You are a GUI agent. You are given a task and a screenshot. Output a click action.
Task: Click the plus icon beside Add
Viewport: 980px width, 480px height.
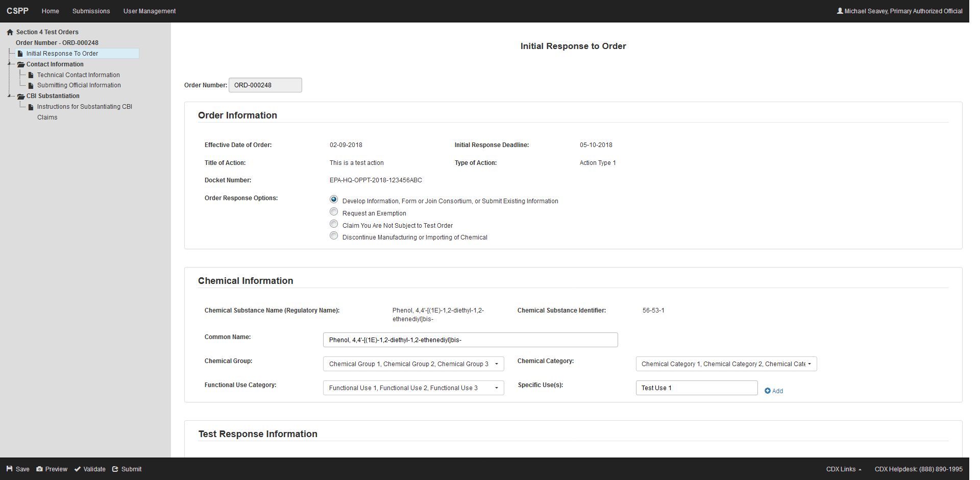[x=768, y=391]
